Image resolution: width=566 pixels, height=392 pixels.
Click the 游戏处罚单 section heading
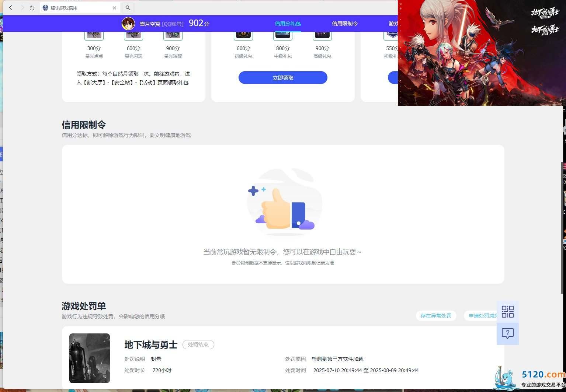point(84,306)
